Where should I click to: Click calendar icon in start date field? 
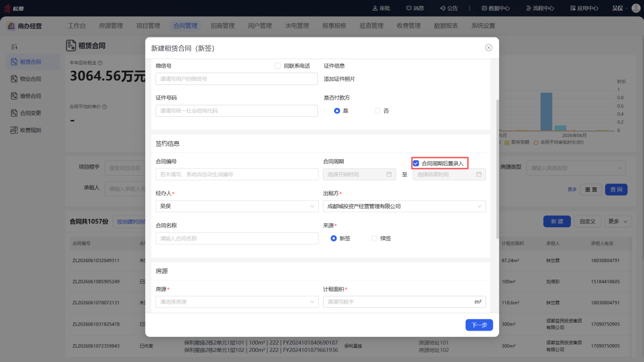tap(389, 174)
